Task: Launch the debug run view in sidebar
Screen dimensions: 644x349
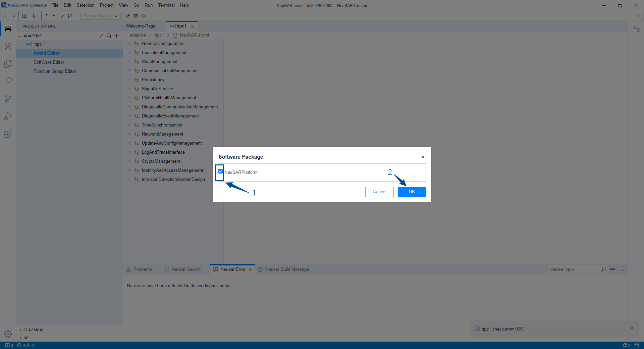Action: tap(8, 116)
